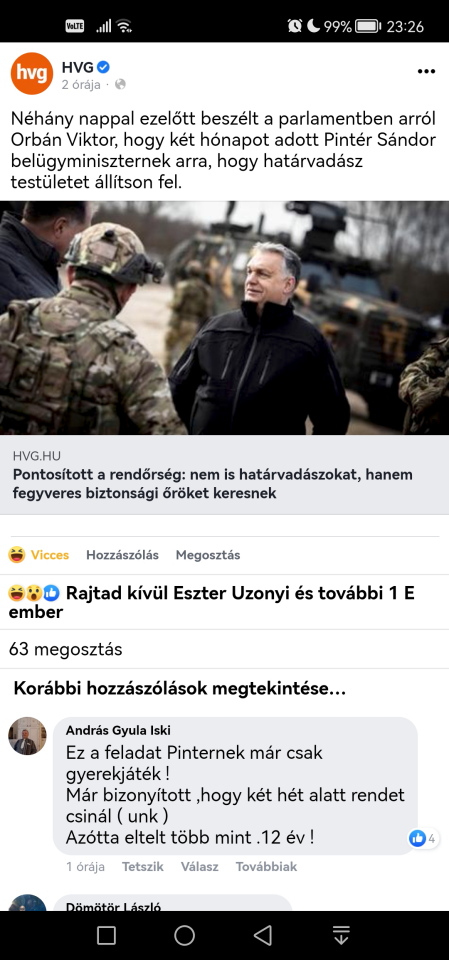This screenshot has width=449, height=960.
Task: Expand Korábbi hozzászólások megtekintése
Action: pyautogui.click(x=179, y=689)
